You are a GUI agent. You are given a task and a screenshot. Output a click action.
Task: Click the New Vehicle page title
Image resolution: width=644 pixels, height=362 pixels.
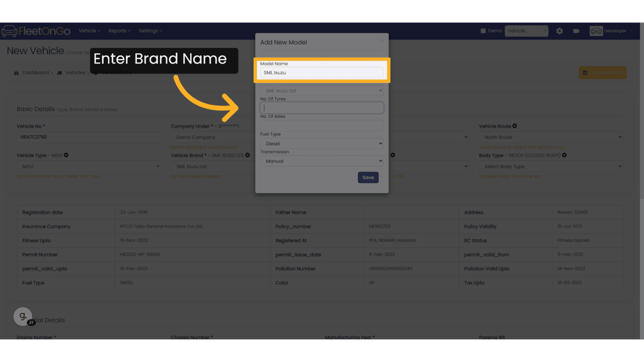click(x=35, y=51)
